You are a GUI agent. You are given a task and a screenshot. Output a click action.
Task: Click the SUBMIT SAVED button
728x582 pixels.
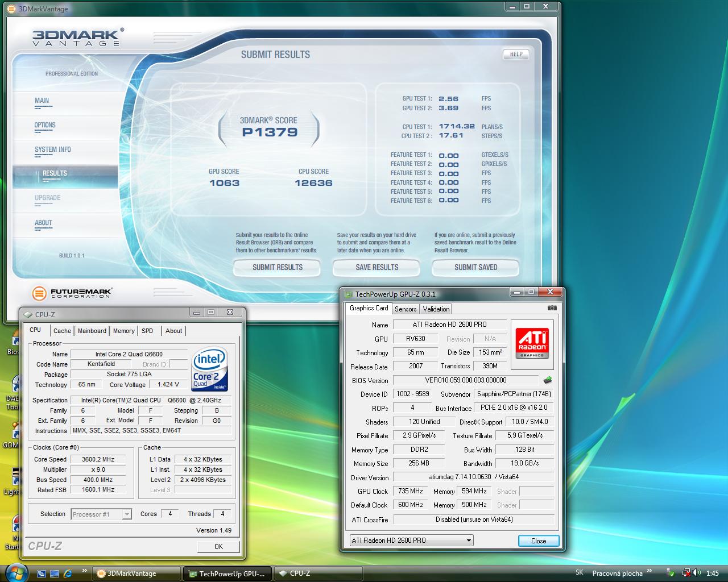click(x=476, y=267)
